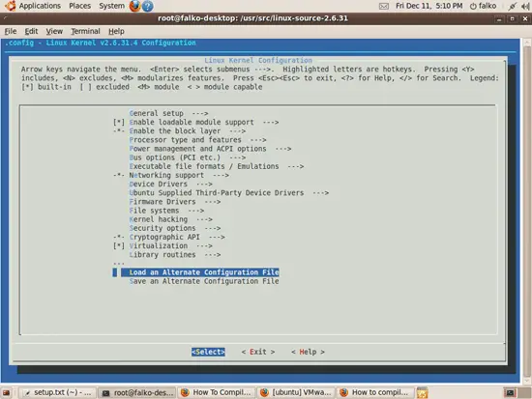
Task: Click the Firefox launcher icon in top panel
Action: [134, 6]
